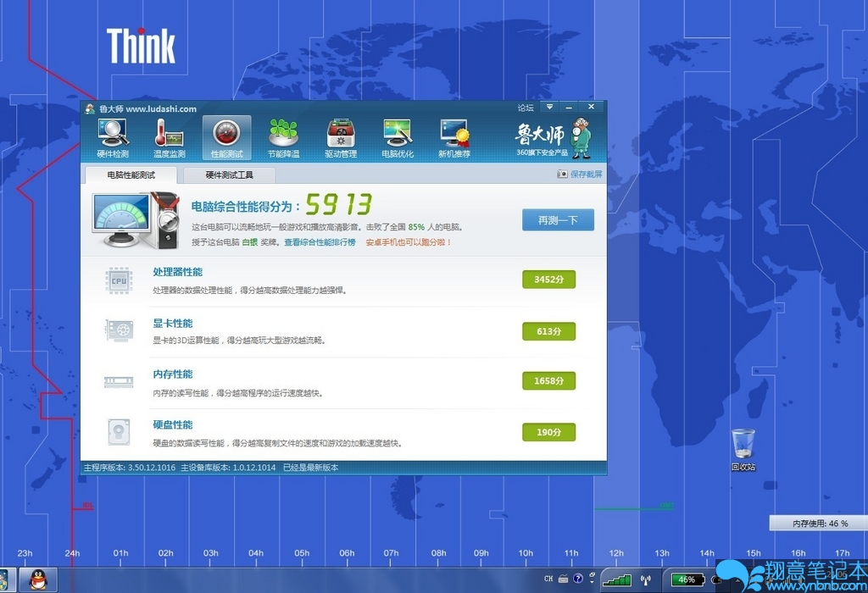
Task: Open the 驱动管理 driver management section
Action: pos(341,138)
